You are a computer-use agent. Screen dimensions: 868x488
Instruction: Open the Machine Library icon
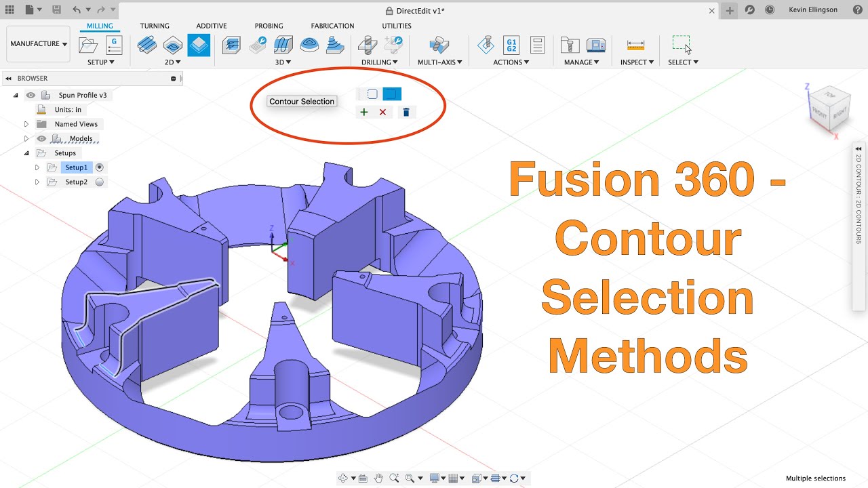(595, 45)
